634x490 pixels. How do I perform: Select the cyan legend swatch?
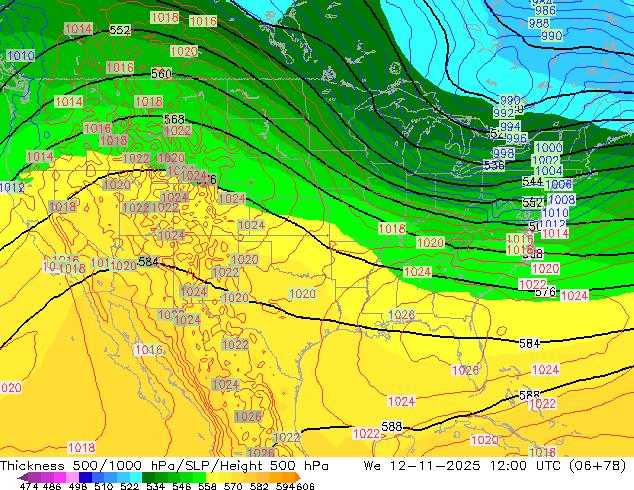click(x=136, y=477)
